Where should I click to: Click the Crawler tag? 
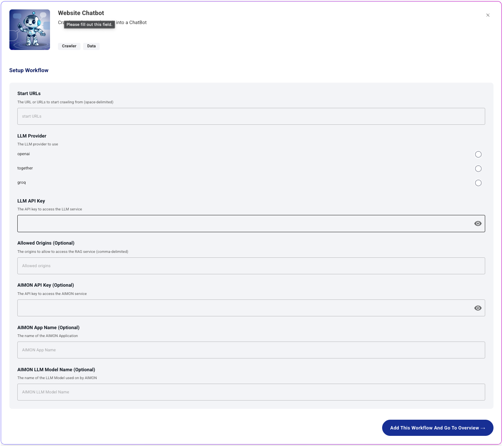click(x=69, y=46)
